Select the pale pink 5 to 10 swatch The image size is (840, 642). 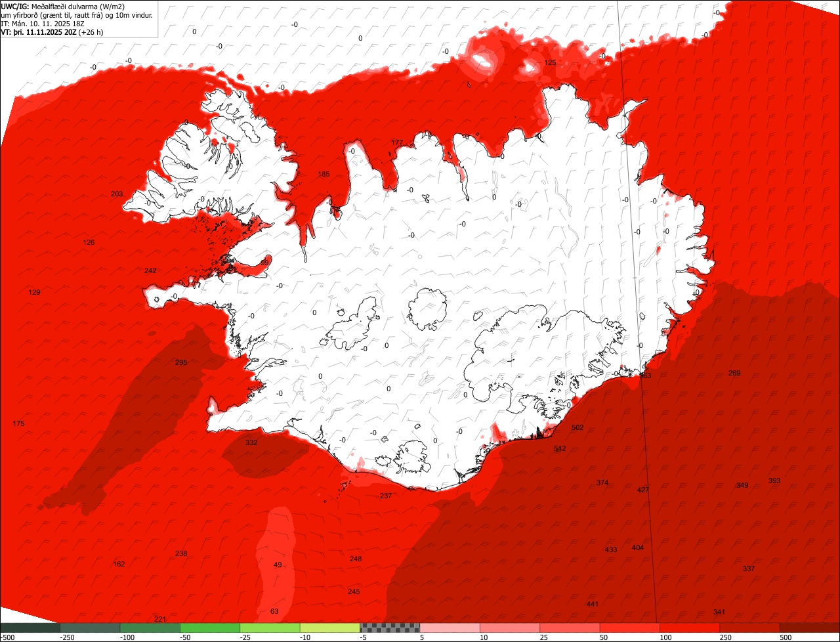tap(450, 628)
